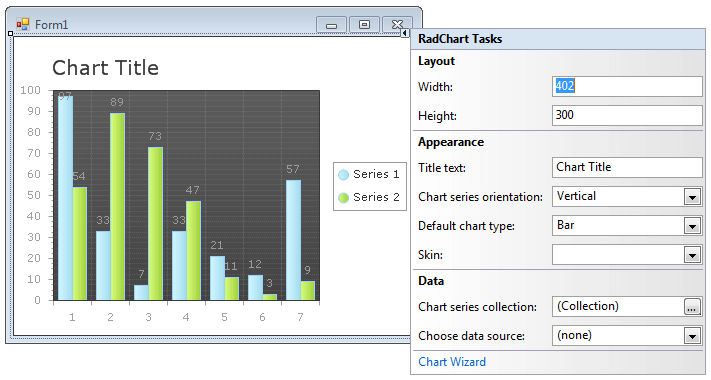
Task: Click the 'Appearance' section heading
Action: click(451, 142)
